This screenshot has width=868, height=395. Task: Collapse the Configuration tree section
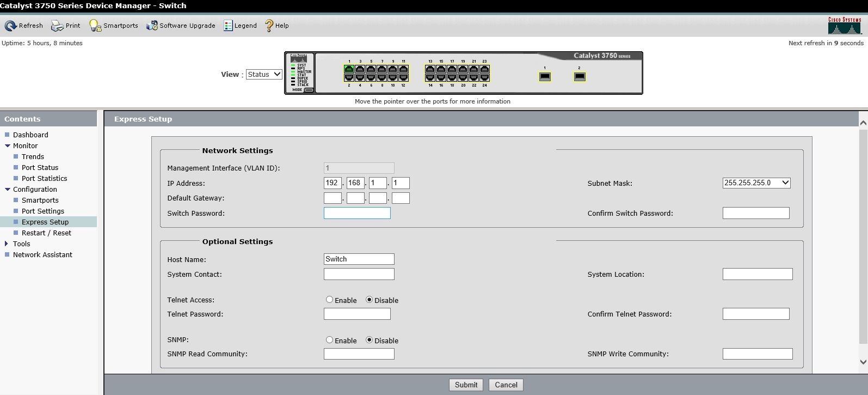pyautogui.click(x=8, y=189)
